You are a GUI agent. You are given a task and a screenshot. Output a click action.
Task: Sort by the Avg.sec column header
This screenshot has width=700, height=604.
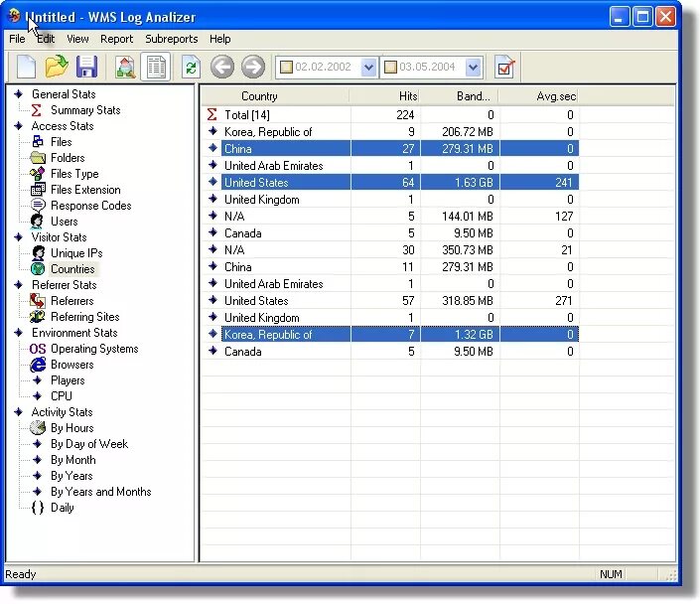tap(539, 96)
